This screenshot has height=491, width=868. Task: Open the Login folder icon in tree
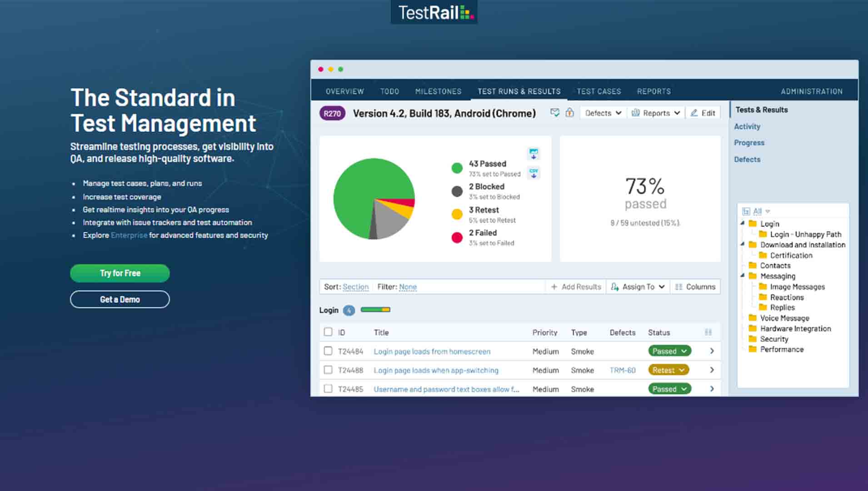click(753, 224)
